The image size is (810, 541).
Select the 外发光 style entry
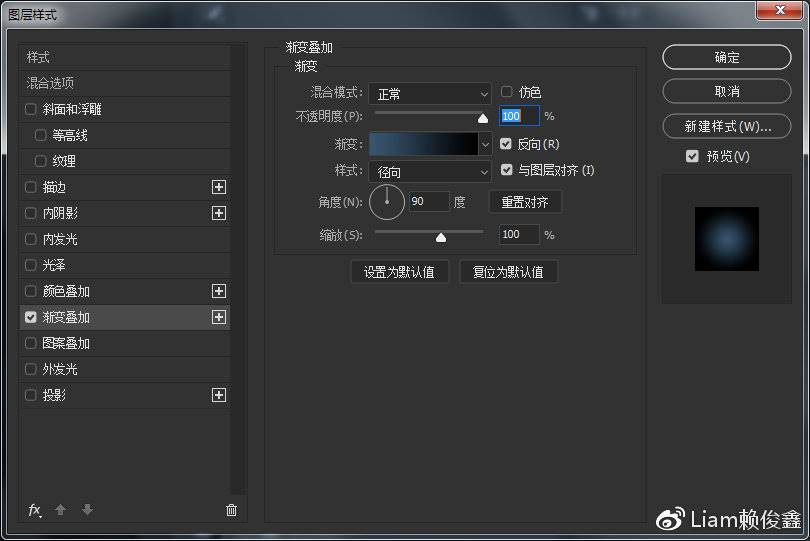(124, 369)
